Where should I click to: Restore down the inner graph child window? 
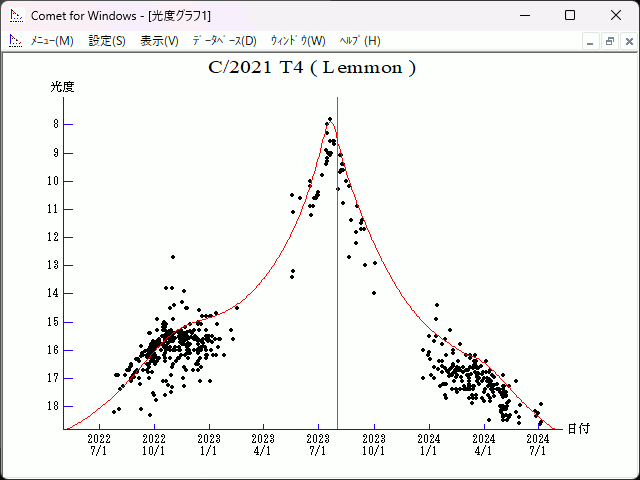(609, 41)
